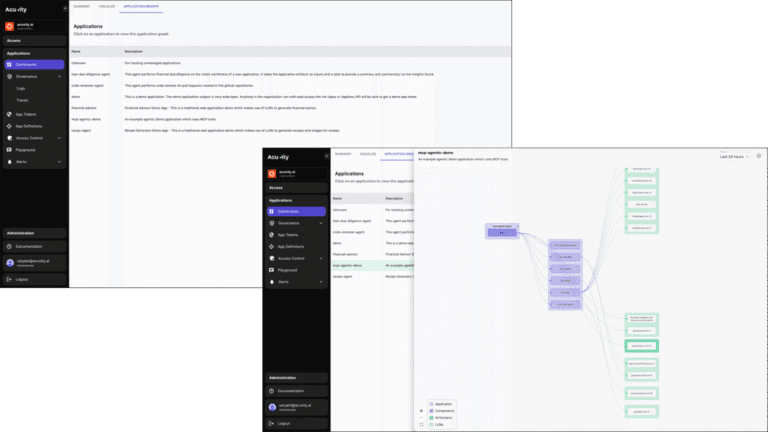Viewport: 768px width, 432px height.
Task: Expand Access Control in the front window sidebar
Action: (320, 258)
